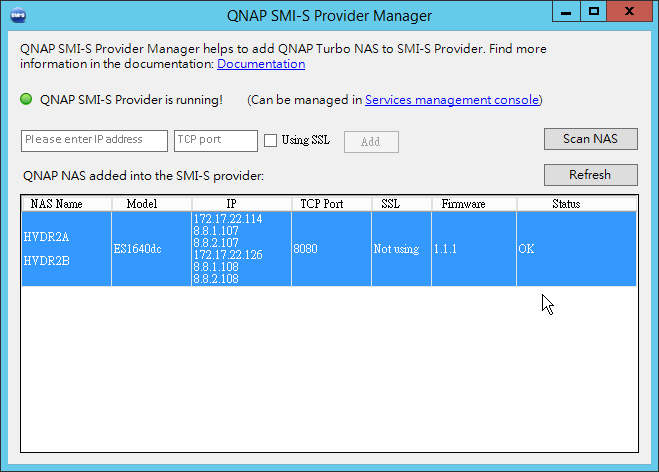
Task: Click the green running status indicator
Action: [x=27, y=100]
